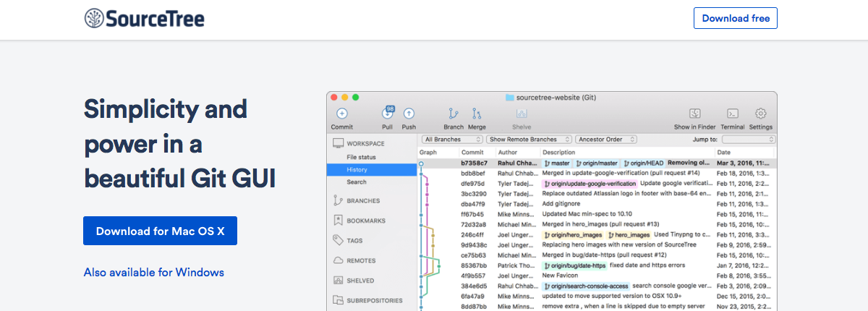Click the origin/hero_images label
Image resolution: width=868 pixels, height=311 pixels.
pos(573,234)
